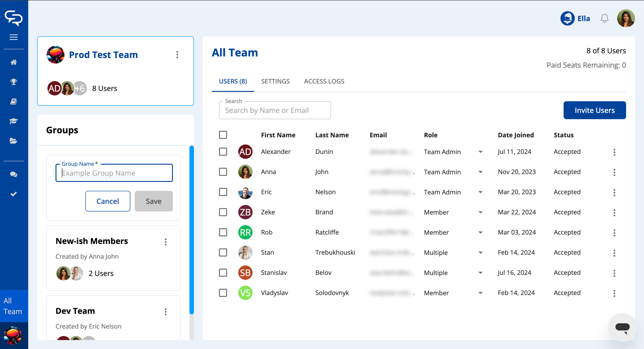Cancel the new group creation
644x349 pixels.
(107, 201)
